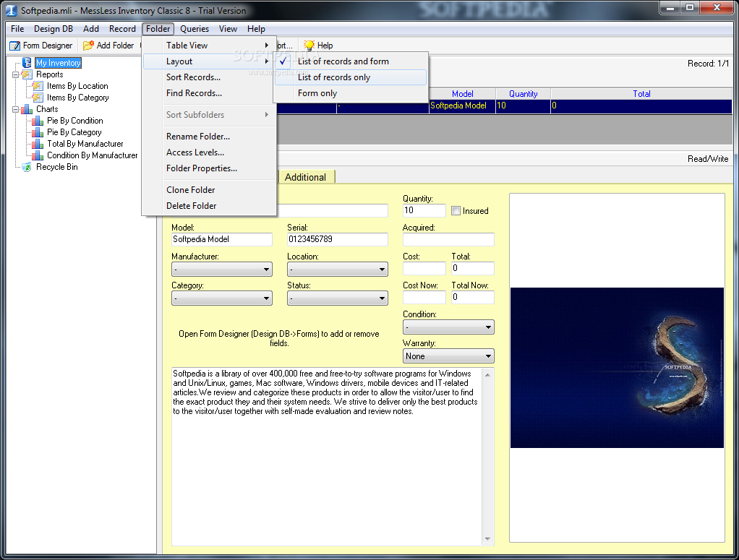
Task: Select Sort Records... menu entry
Action: 209,77
